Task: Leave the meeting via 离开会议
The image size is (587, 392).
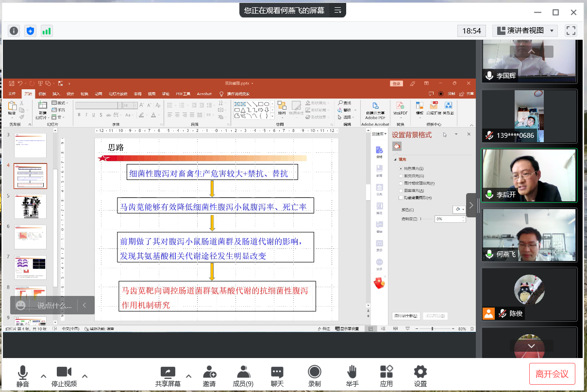Action: coord(552,374)
